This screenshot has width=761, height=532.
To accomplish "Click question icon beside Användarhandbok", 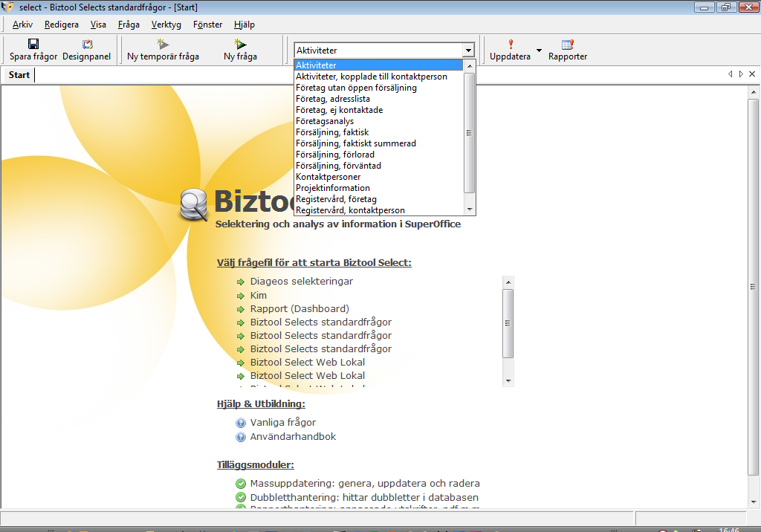I will click(241, 437).
